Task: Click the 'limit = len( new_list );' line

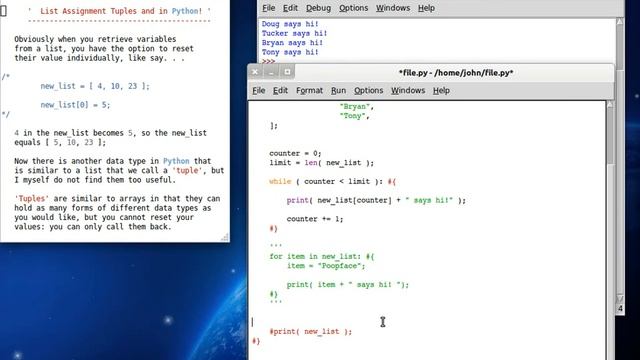Action: coord(321,163)
